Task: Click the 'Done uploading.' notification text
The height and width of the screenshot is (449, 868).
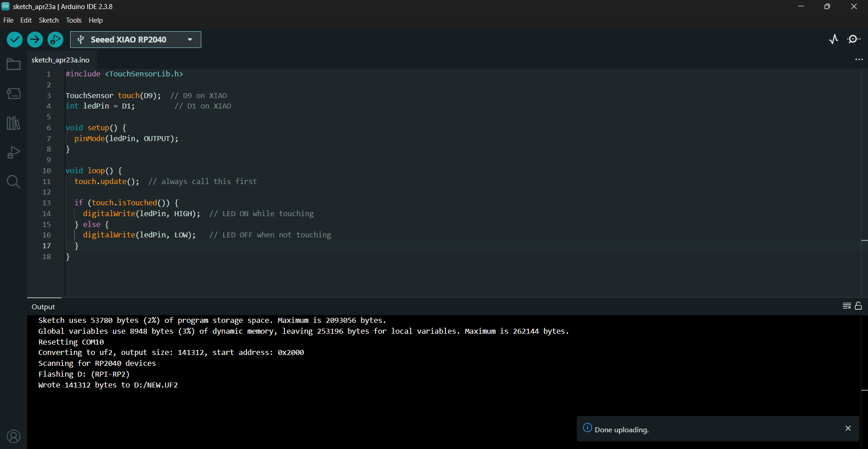Action: pos(621,430)
